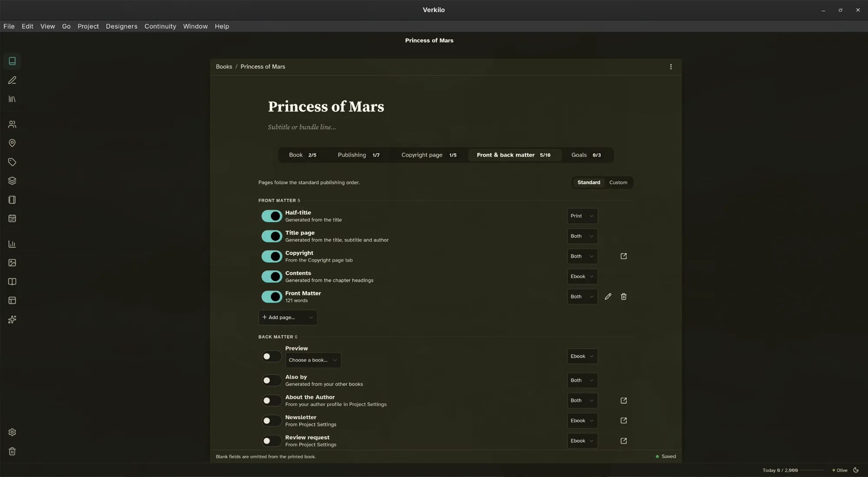Open the settings gear icon

pyautogui.click(x=12, y=432)
